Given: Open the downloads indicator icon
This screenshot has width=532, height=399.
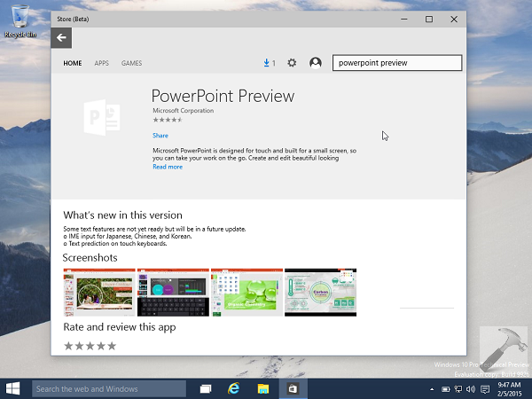Looking at the screenshot, I should click(x=268, y=63).
